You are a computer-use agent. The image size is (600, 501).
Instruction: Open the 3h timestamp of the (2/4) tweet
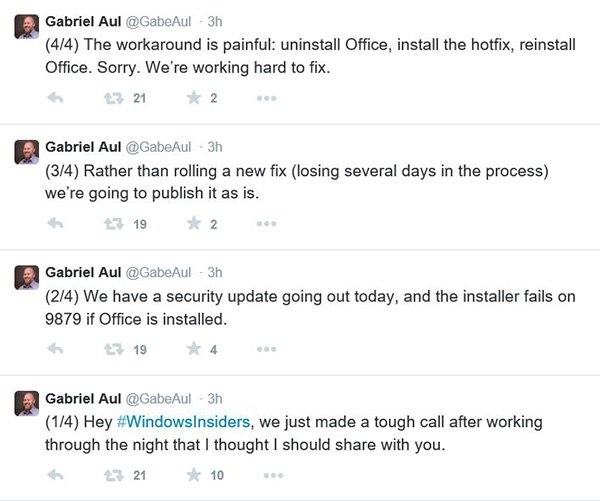[215, 273]
